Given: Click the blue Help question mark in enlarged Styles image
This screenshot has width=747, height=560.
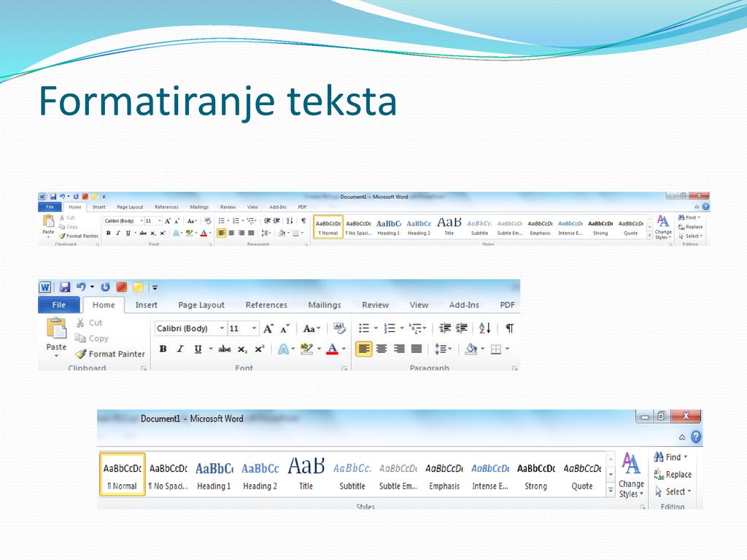Looking at the screenshot, I should [696, 437].
